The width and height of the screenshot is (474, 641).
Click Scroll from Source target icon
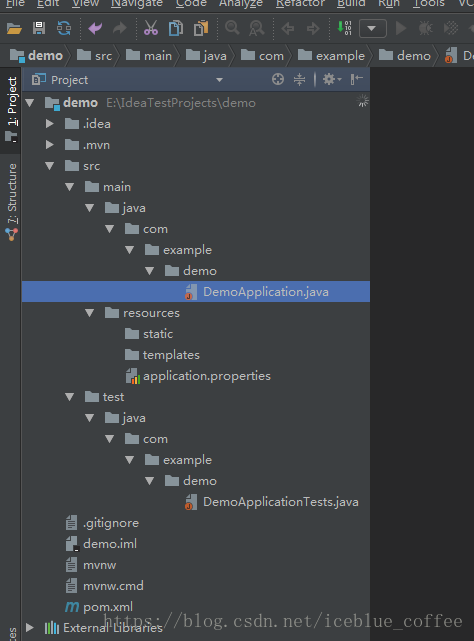point(278,79)
